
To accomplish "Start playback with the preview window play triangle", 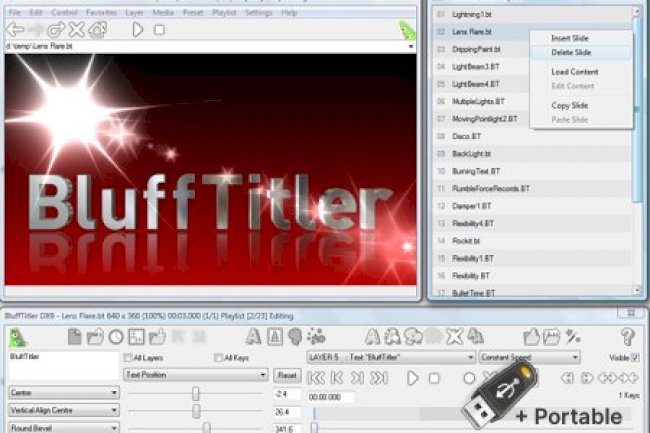I will coord(138,30).
